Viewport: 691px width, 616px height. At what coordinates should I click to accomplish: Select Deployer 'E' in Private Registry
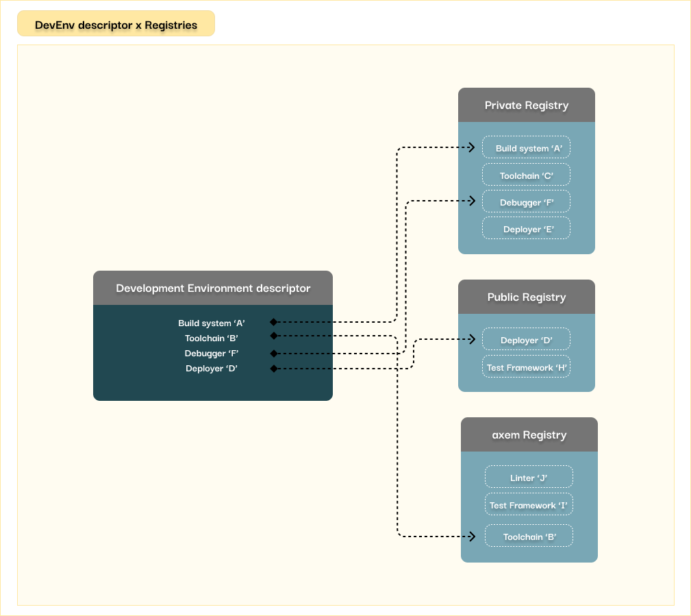click(526, 228)
